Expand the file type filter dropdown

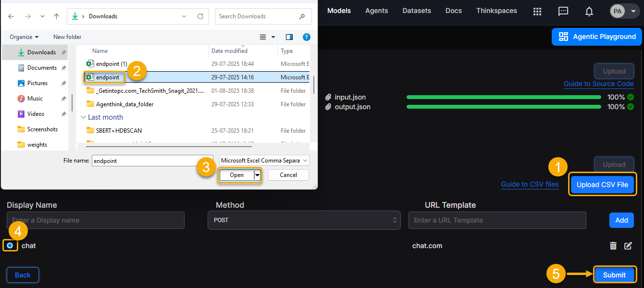(264, 161)
